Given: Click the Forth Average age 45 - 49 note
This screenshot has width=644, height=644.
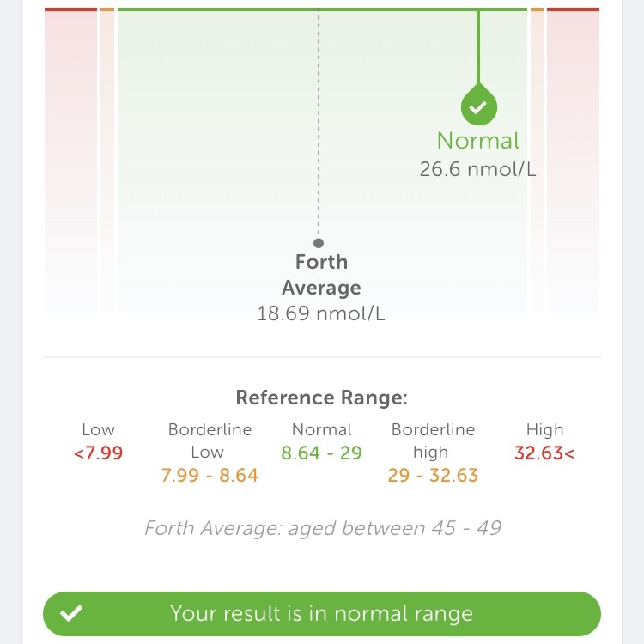Looking at the screenshot, I should coord(322,527).
